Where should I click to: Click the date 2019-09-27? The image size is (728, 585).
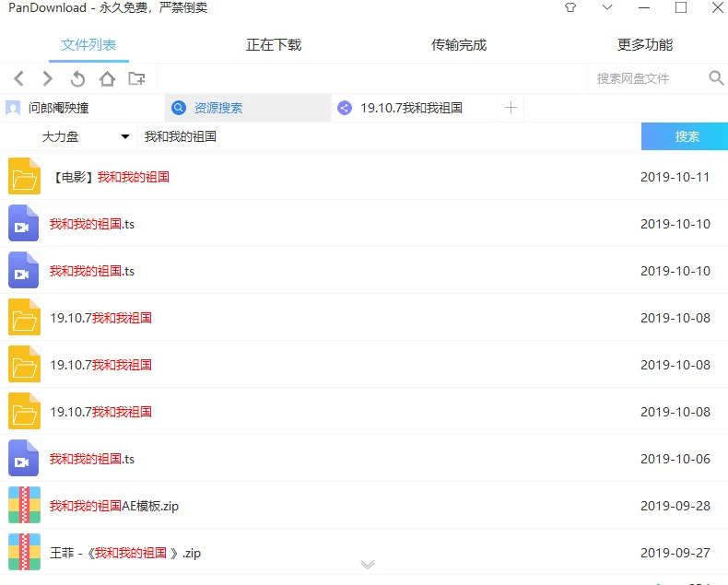click(675, 553)
